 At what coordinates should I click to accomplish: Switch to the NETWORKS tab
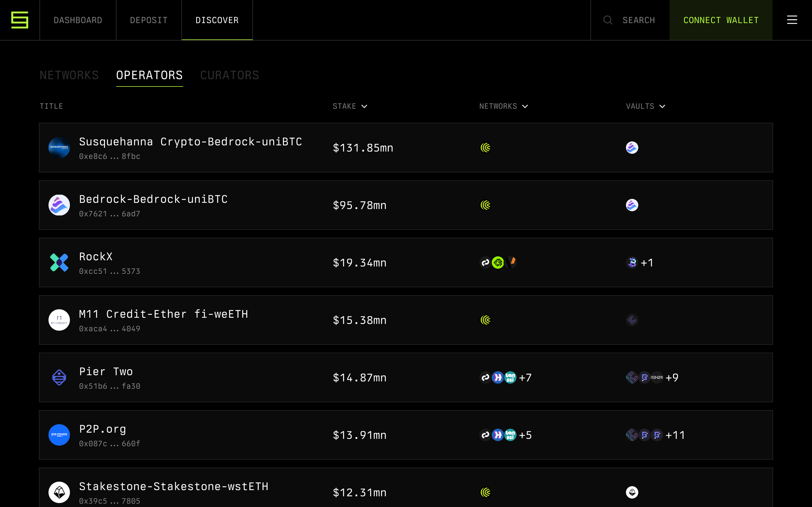[x=69, y=75]
